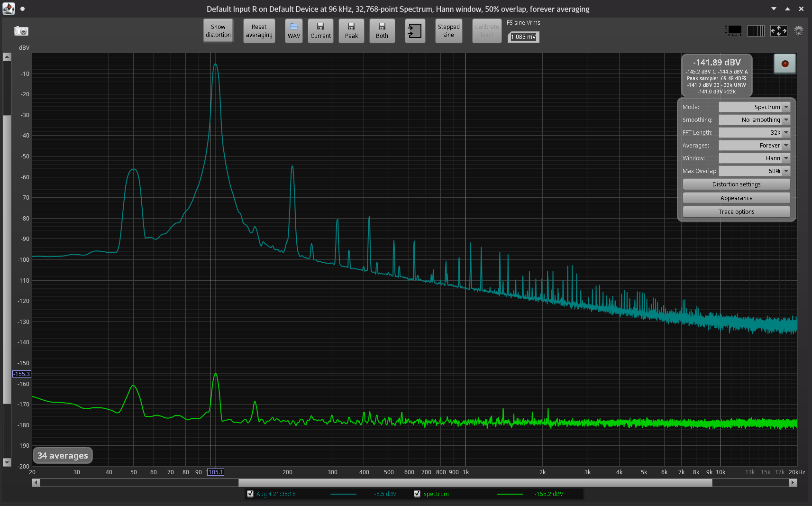Save Both traces with disk icon
Viewport: 812px width, 506px height.
(x=382, y=31)
